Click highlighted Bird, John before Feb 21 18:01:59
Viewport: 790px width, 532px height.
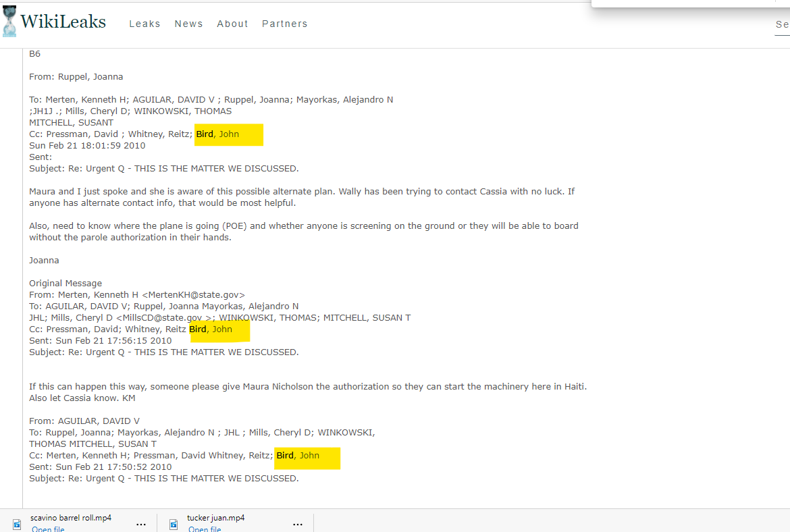pos(217,134)
